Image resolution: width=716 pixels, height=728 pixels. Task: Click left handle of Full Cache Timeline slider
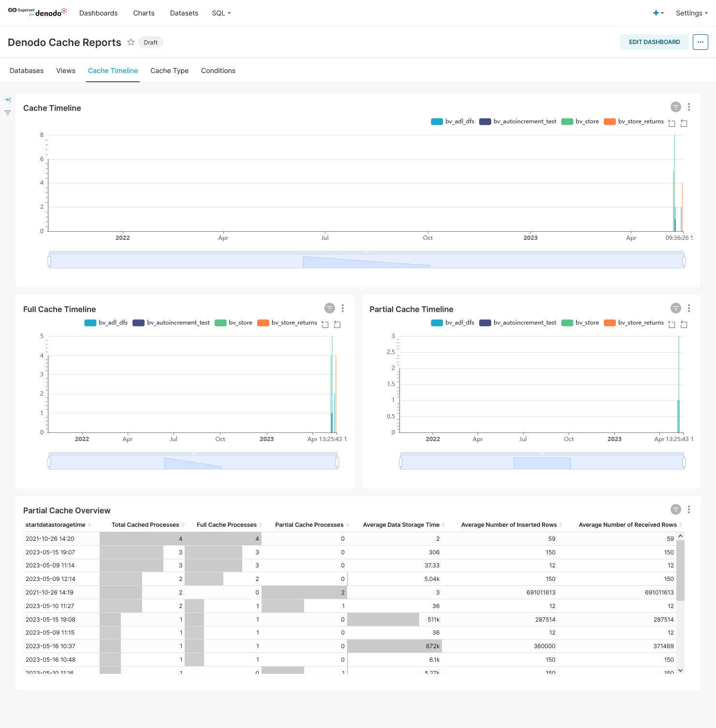pos(49,462)
